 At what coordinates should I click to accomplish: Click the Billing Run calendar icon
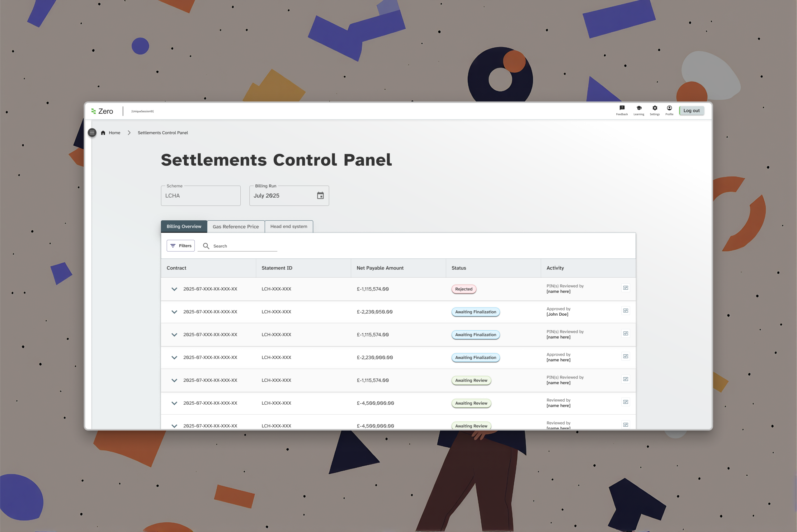(x=320, y=195)
